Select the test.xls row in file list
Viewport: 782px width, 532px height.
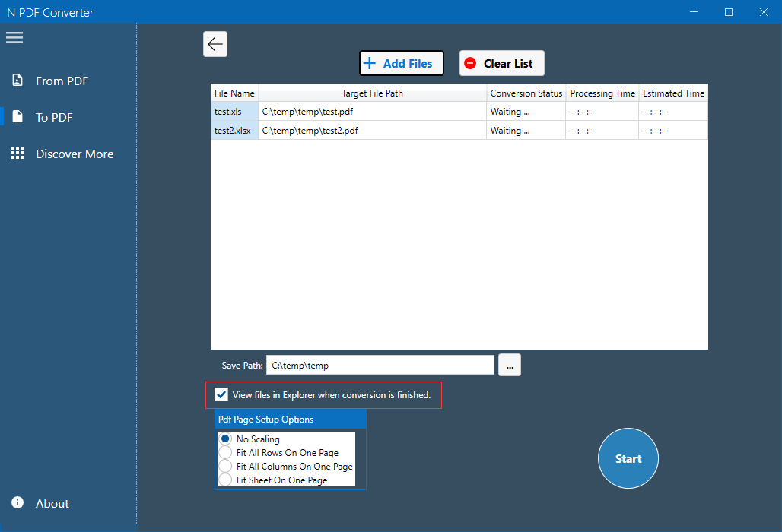pos(234,112)
